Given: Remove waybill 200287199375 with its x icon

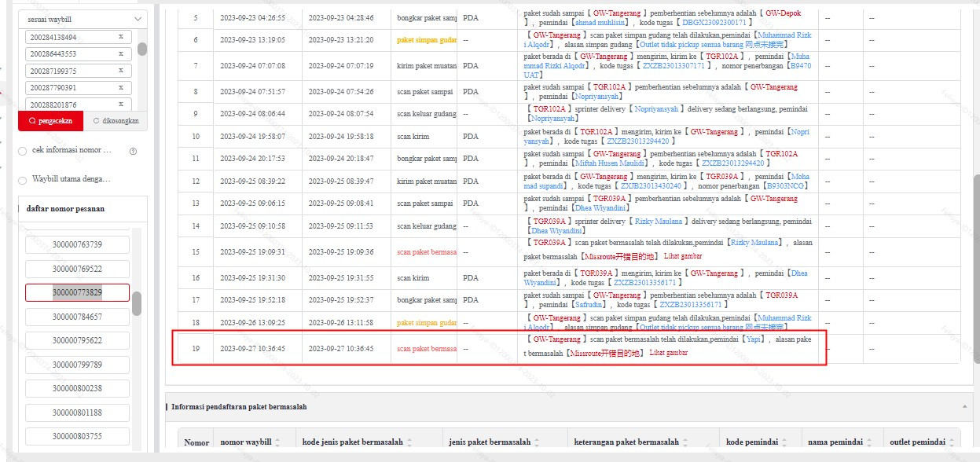Looking at the screenshot, I should point(120,71).
